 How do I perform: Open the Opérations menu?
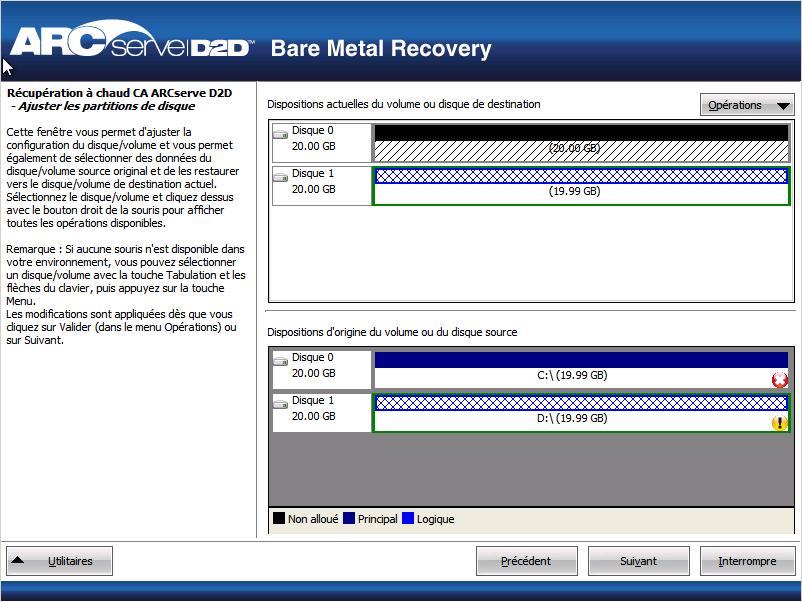click(x=745, y=104)
